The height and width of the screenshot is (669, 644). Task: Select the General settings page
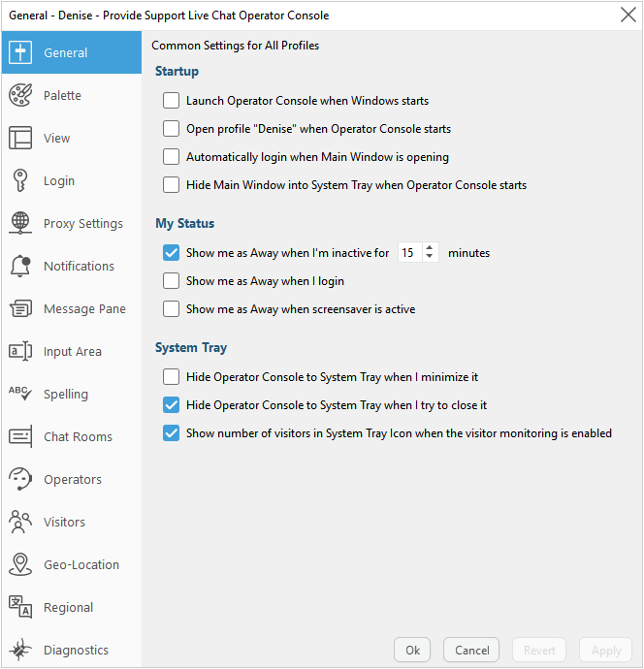(x=71, y=52)
